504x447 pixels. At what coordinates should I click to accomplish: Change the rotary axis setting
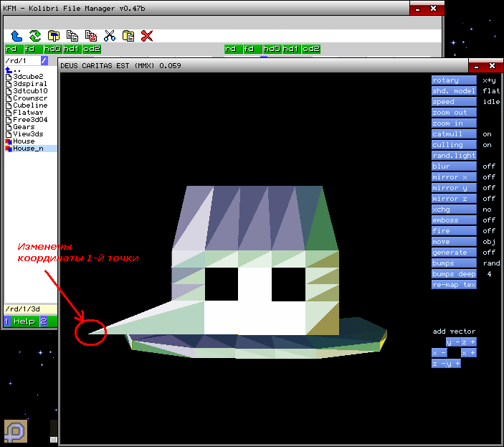(453, 80)
